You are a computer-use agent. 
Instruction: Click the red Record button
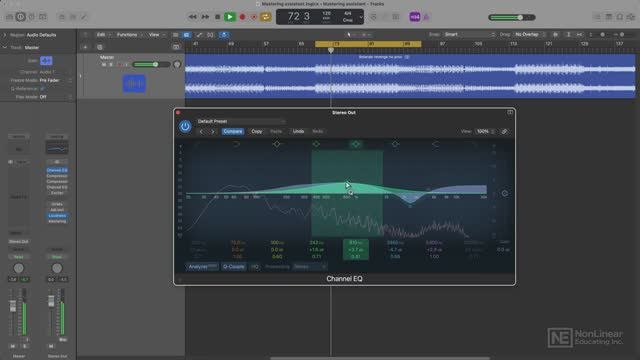pyautogui.click(x=242, y=17)
